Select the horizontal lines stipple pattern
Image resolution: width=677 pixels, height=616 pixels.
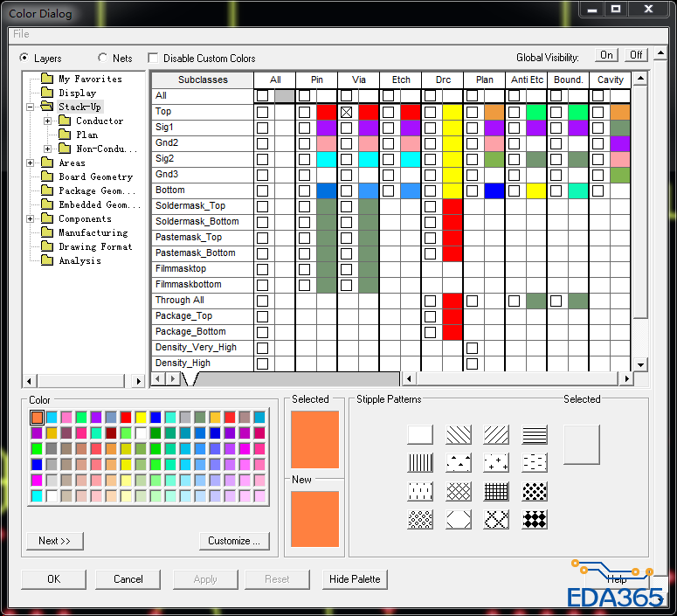pyautogui.click(x=535, y=435)
